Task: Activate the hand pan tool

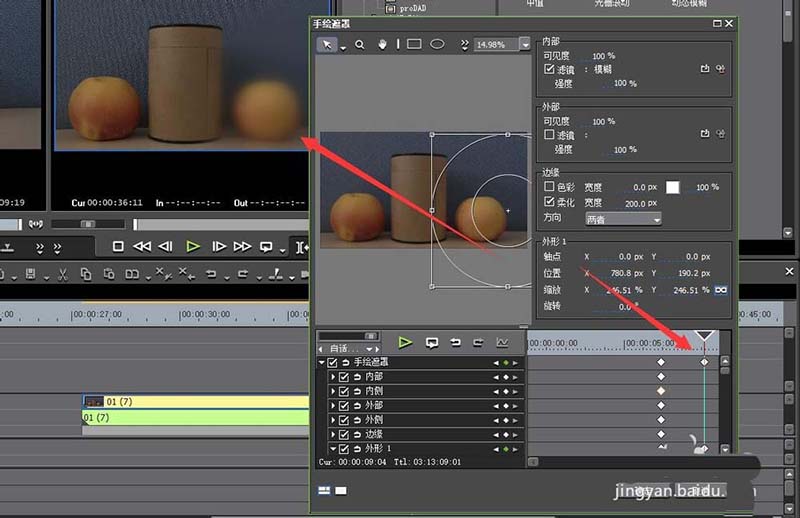Action: point(382,44)
